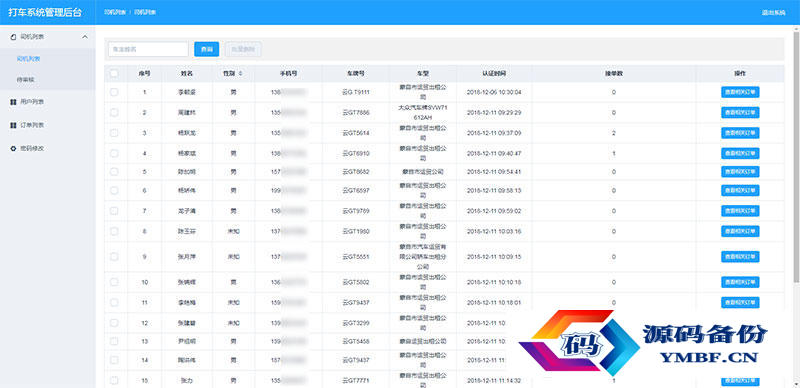Image resolution: width=800 pixels, height=388 pixels.
Task: Click the first 司机列表 breadcrumb link
Action: (115, 12)
